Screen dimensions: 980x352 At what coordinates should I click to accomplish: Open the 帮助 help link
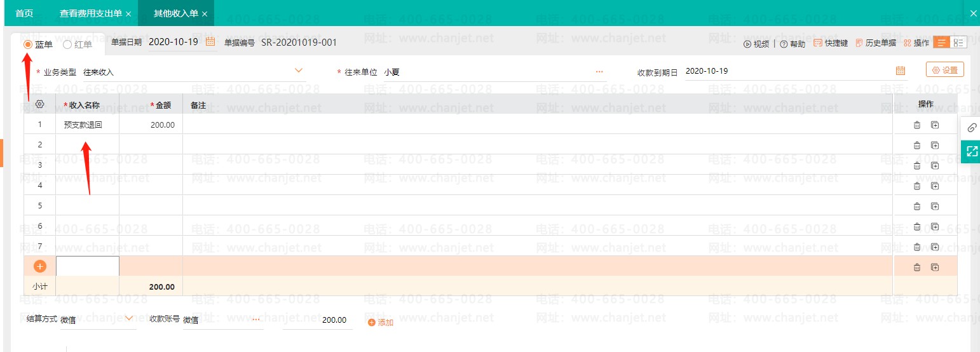[x=793, y=44]
